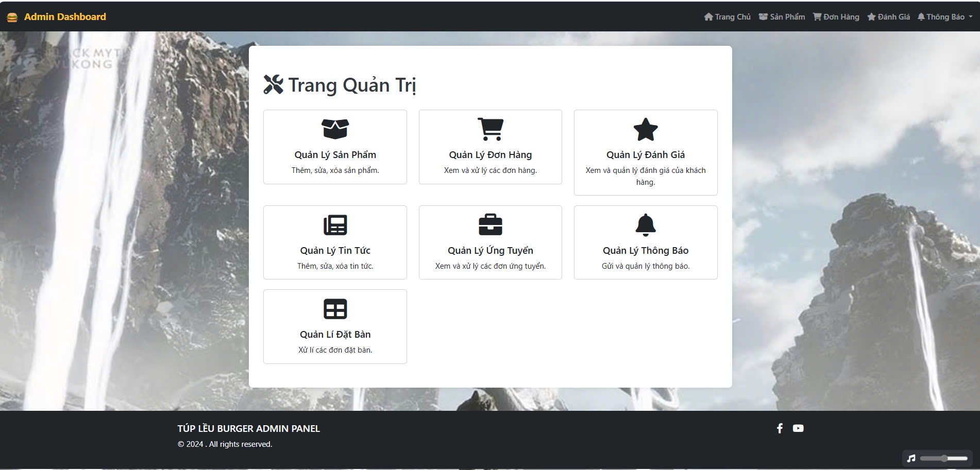Viewport: 980px width, 470px height.
Task: Open Quản Lý Ứng Tuyển card title
Action: (491, 251)
